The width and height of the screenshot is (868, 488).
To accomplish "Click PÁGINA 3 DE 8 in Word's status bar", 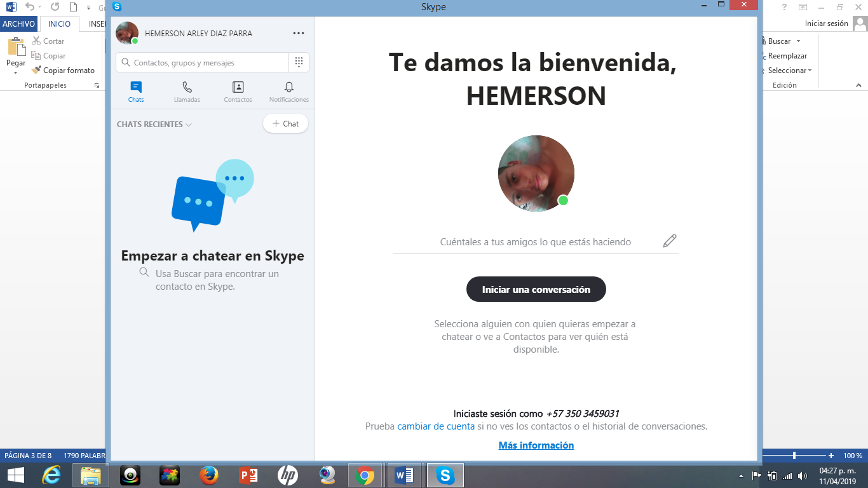I will [x=28, y=456].
